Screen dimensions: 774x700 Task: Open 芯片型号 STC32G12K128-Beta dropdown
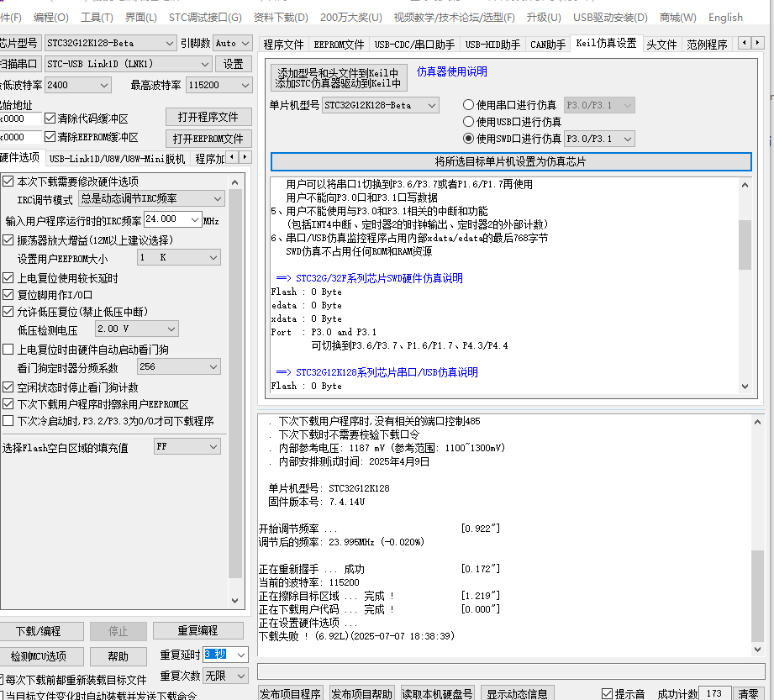(111, 43)
